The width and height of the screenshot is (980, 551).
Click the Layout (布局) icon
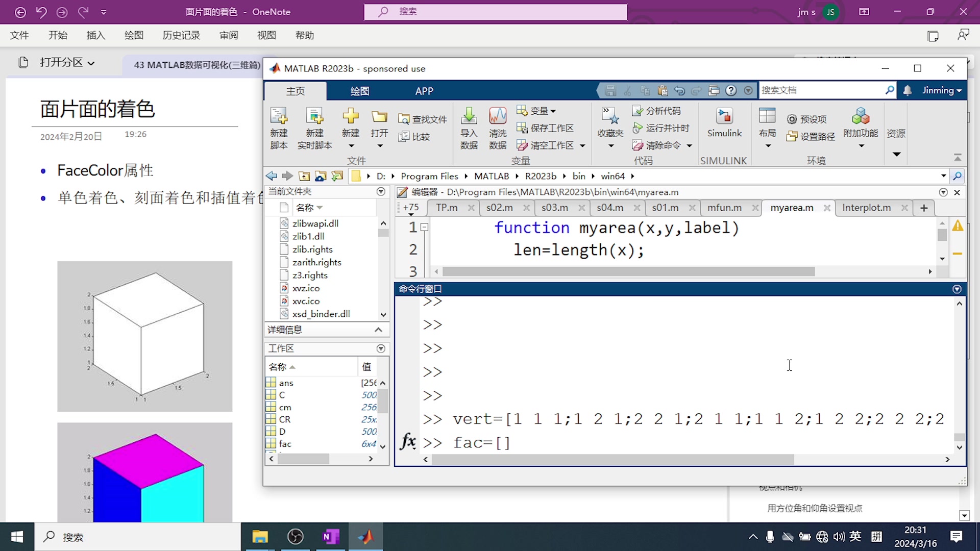click(x=767, y=117)
